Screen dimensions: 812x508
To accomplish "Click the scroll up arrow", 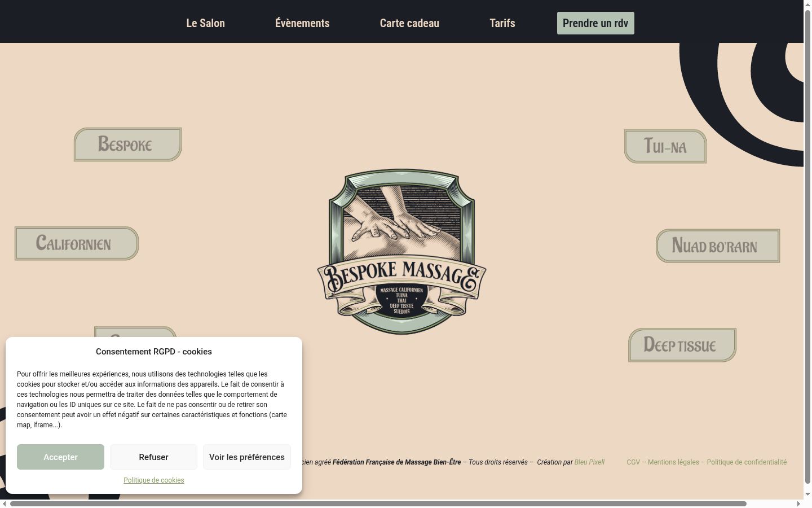I will (x=807, y=4).
